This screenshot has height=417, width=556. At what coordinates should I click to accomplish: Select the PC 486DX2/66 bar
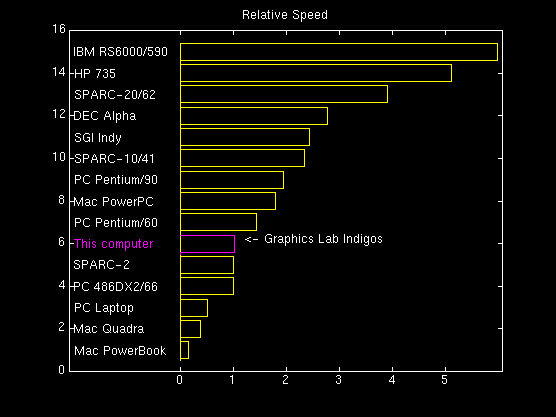tap(207, 286)
